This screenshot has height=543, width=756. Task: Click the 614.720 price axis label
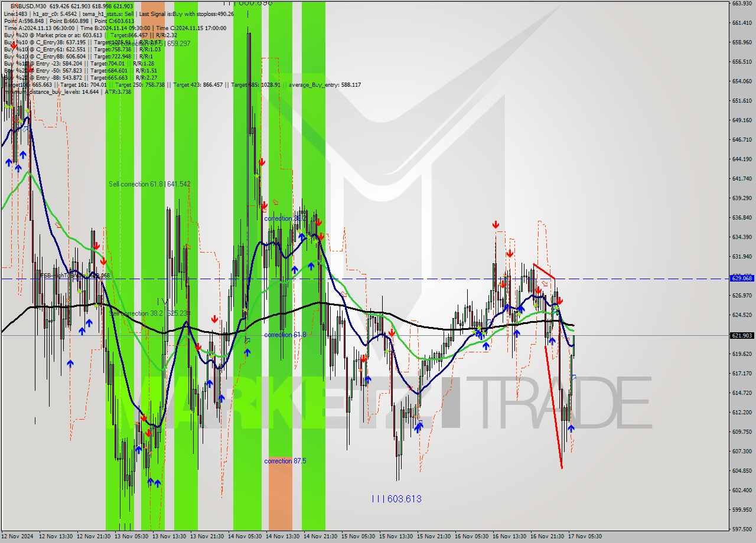click(741, 392)
